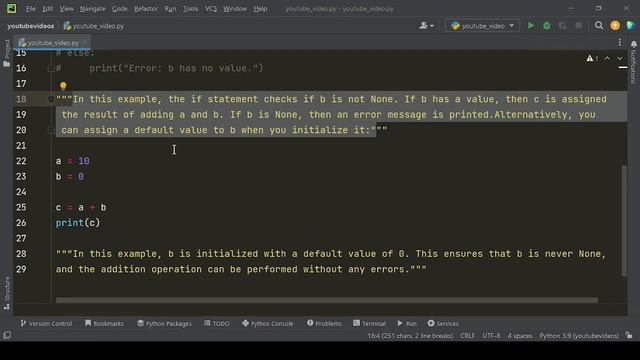The width and height of the screenshot is (640, 360).
Task: Open the Refactor menu
Action: pyautogui.click(x=146, y=9)
